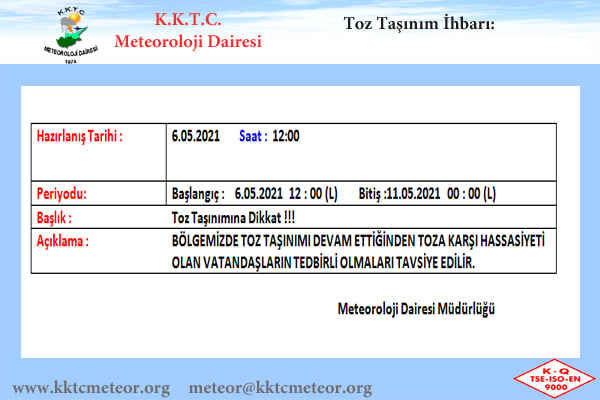Click the preparation date '6.05.2021' at top
Viewport: 600px width, 400px height.
196,136
